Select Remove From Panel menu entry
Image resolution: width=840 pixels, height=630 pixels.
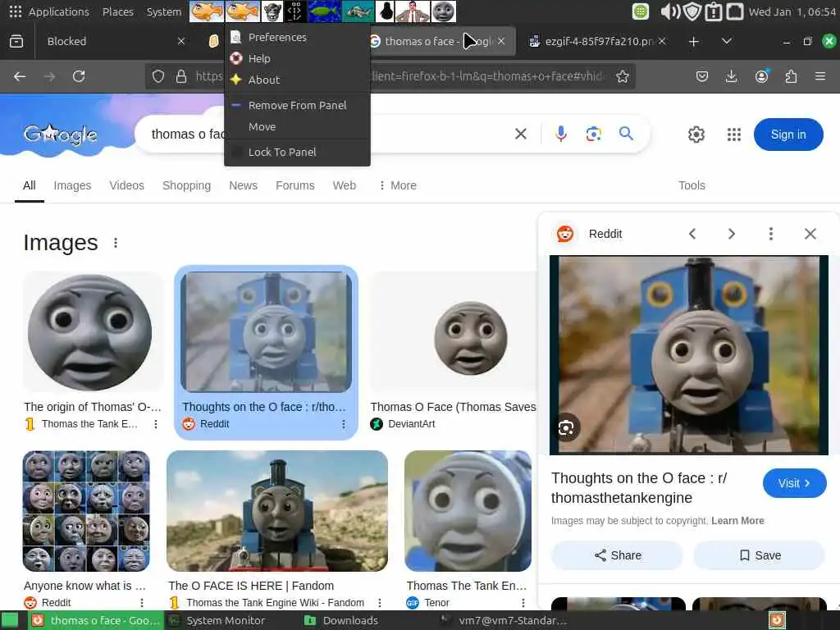pos(297,106)
